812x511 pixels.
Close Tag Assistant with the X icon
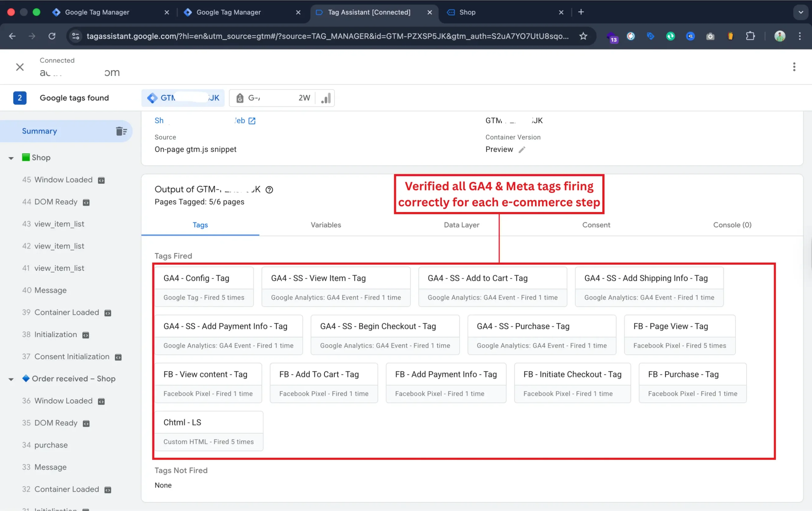click(x=20, y=67)
